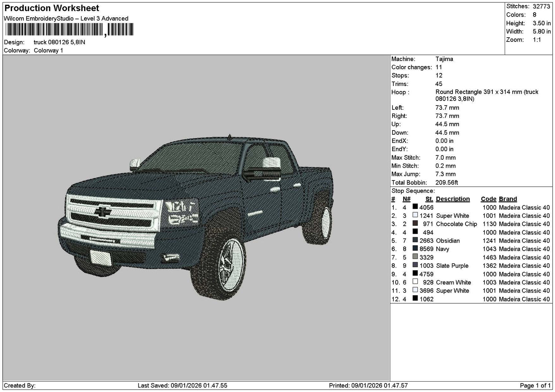Click 'Last Saved: 09/01/2026 01.47.55' footer text
This screenshot has width=555, height=392.
pyautogui.click(x=182, y=385)
